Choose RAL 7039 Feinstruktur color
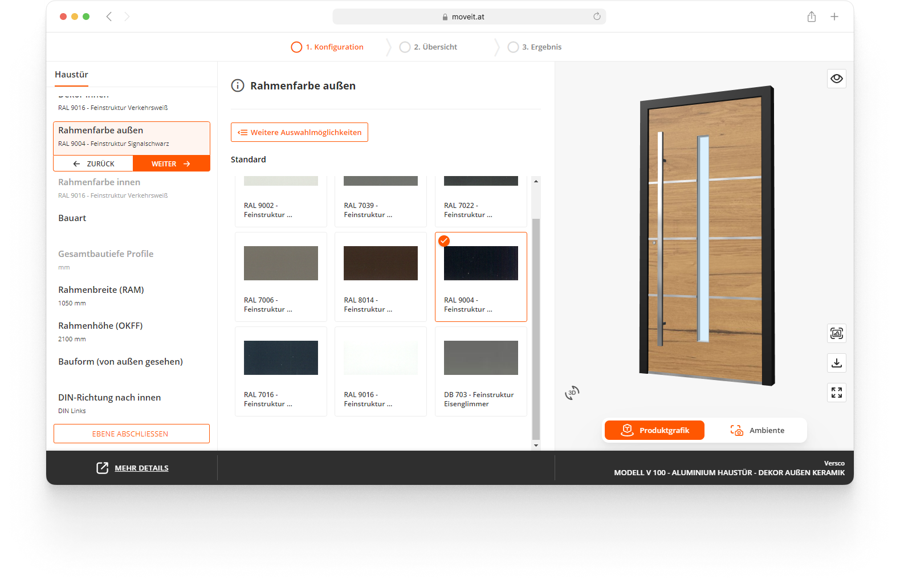The image size is (900, 588). 381,201
